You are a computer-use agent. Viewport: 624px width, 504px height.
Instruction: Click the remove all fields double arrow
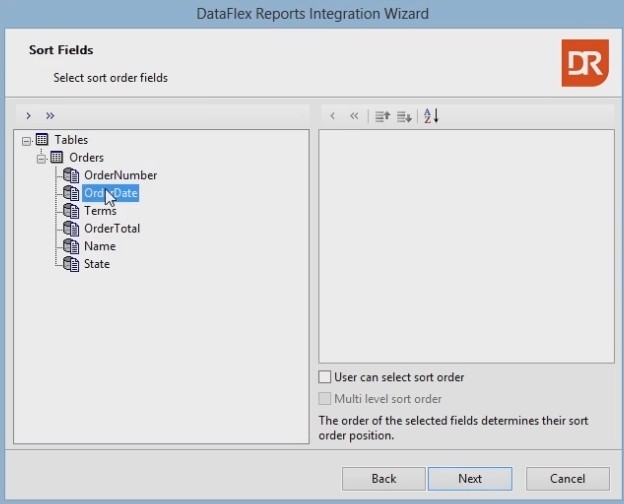point(354,116)
